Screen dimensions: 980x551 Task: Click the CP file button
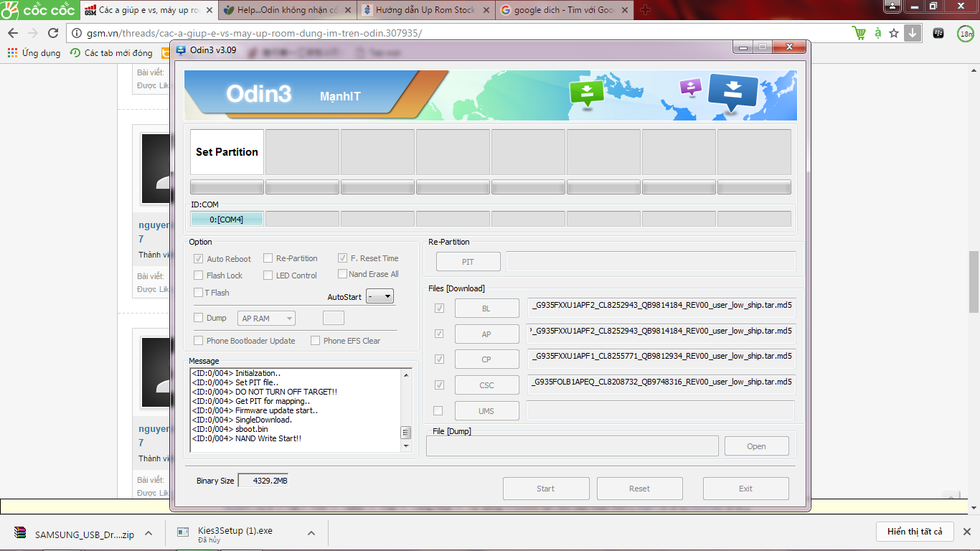pos(486,359)
